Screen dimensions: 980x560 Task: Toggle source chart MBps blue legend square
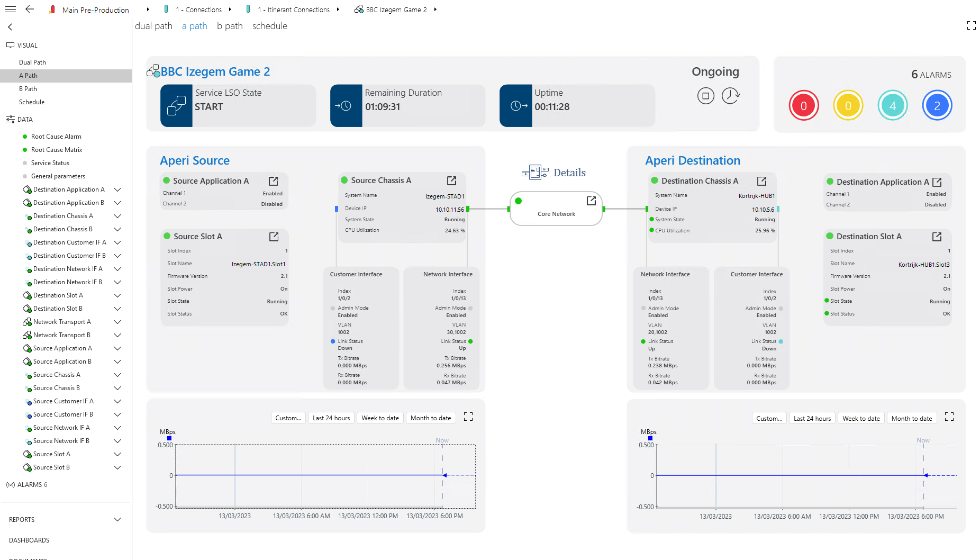click(169, 439)
